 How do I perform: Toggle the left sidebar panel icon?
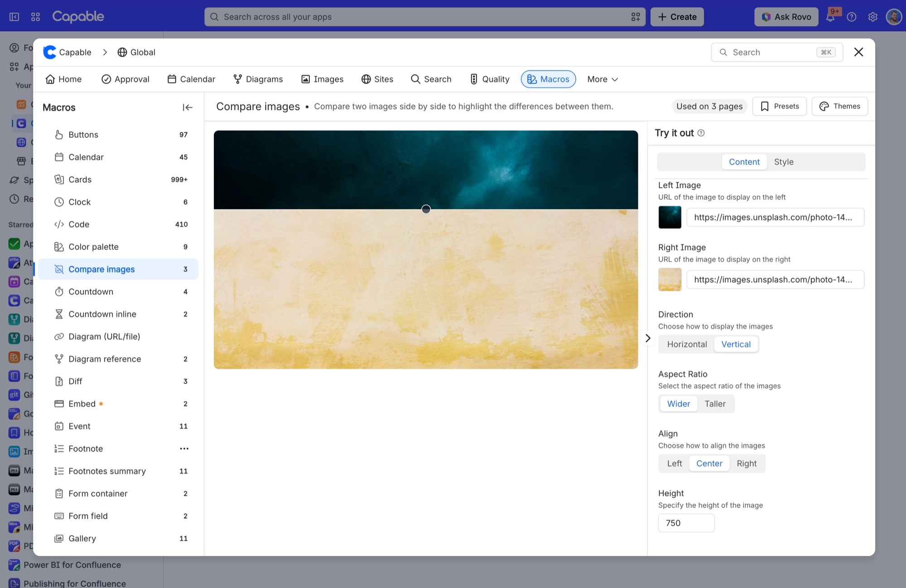tap(14, 17)
